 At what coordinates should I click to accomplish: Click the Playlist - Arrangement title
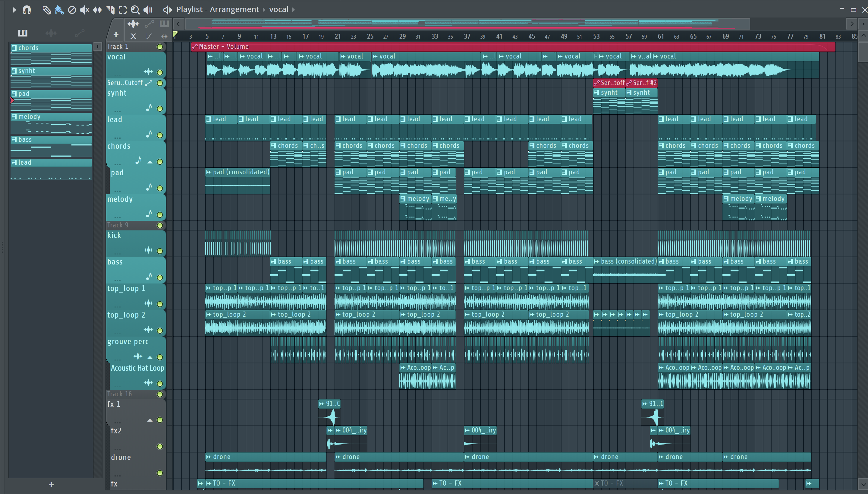point(217,10)
